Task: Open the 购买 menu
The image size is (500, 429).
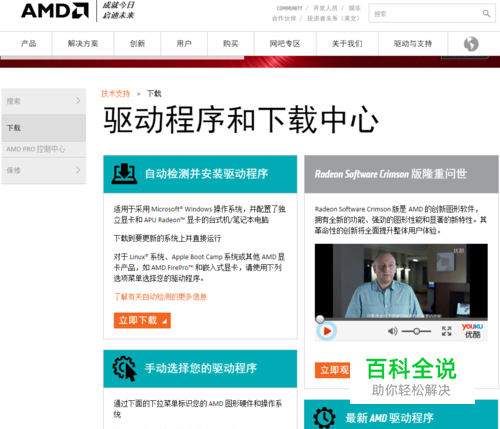Action: [x=231, y=44]
